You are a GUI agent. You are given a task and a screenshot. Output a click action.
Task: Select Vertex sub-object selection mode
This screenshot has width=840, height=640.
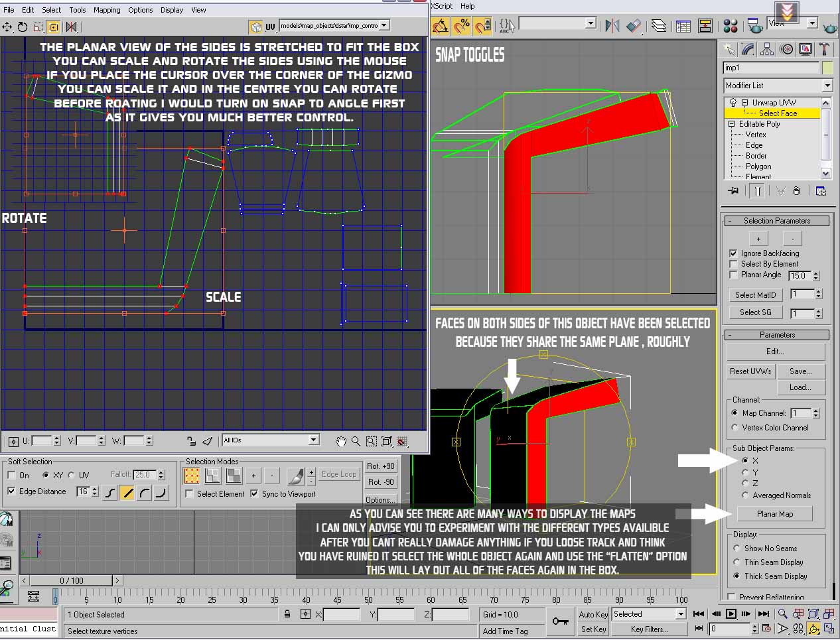[x=192, y=476]
